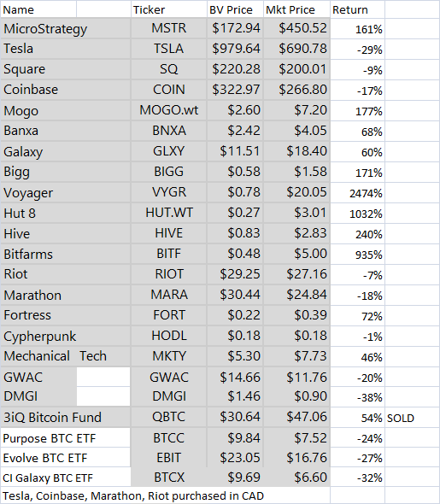Click Bitfarms Mkt Price $5.00 cell
Screen dimensions: 440x504
click(297, 254)
